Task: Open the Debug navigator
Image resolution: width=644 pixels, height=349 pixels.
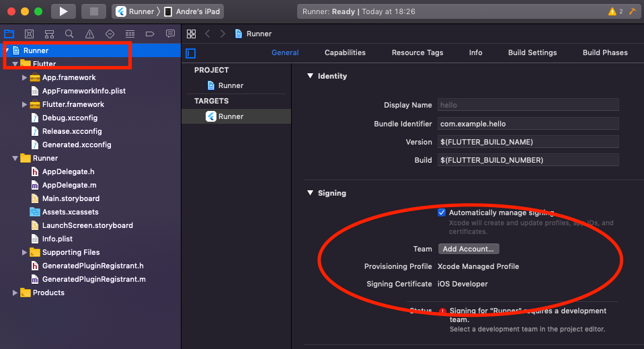Action: pos(130,34)
